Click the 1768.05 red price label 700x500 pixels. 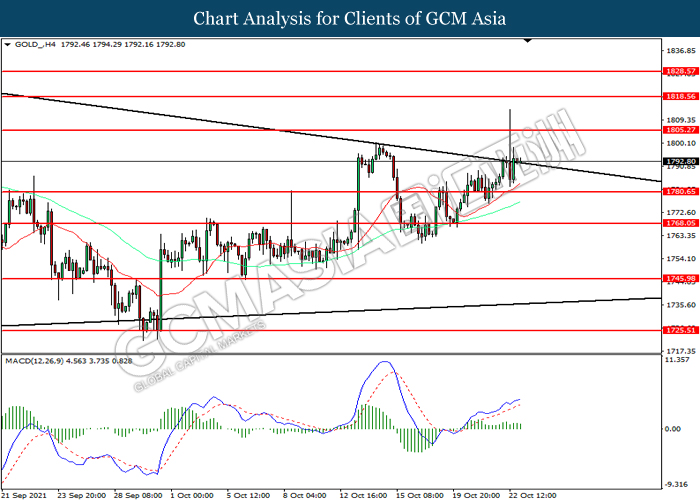(680, 223)
